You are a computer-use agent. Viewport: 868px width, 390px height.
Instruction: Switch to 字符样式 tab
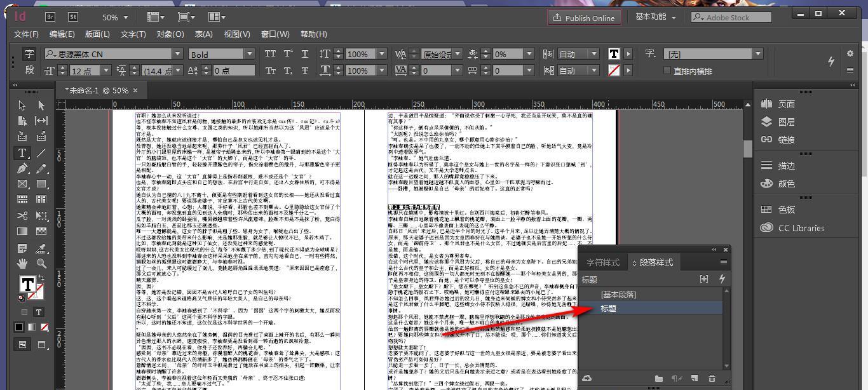pyautogui.click(x=602, y=262)
